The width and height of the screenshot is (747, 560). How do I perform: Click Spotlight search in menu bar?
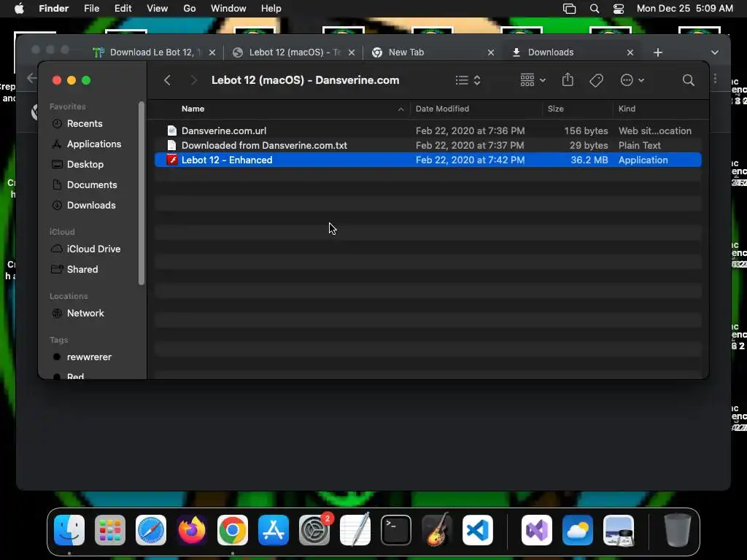[594, 9]
